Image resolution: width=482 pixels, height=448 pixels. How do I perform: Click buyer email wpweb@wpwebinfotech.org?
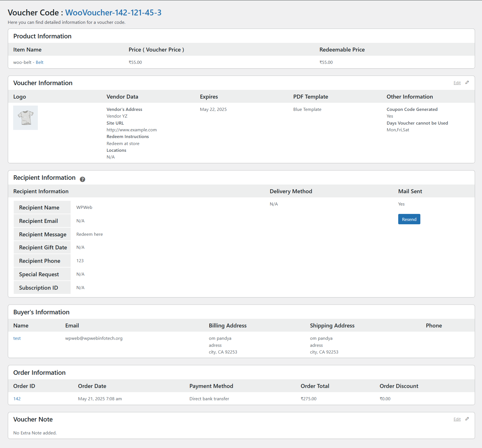94,338
